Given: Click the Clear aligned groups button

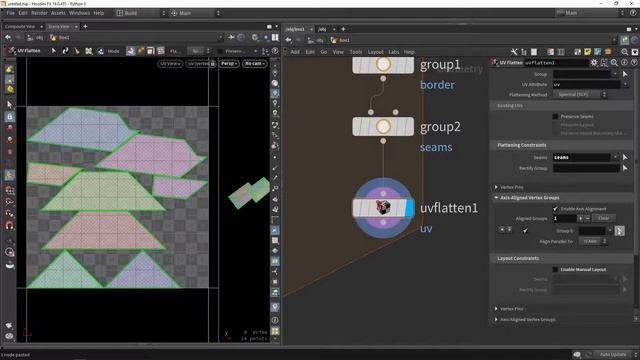Looking at the screenshot, I should coord(604,218).
